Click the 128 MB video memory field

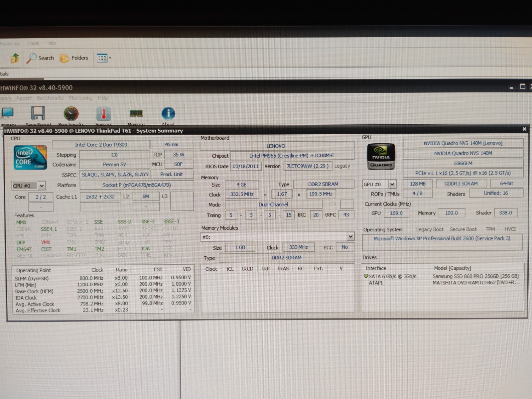[x=418, y=184]
